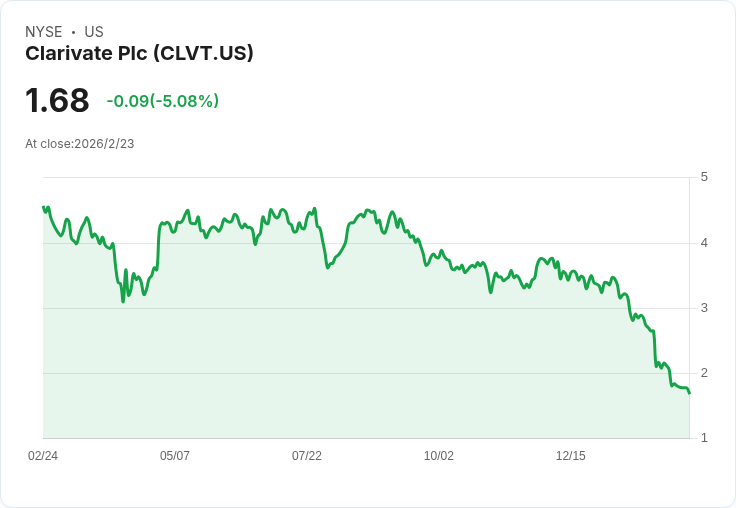The height and width of the screenshot is (508, 736).
Task: Open the Clarivate Plc (CLVT.US) title
Action: 139,53
